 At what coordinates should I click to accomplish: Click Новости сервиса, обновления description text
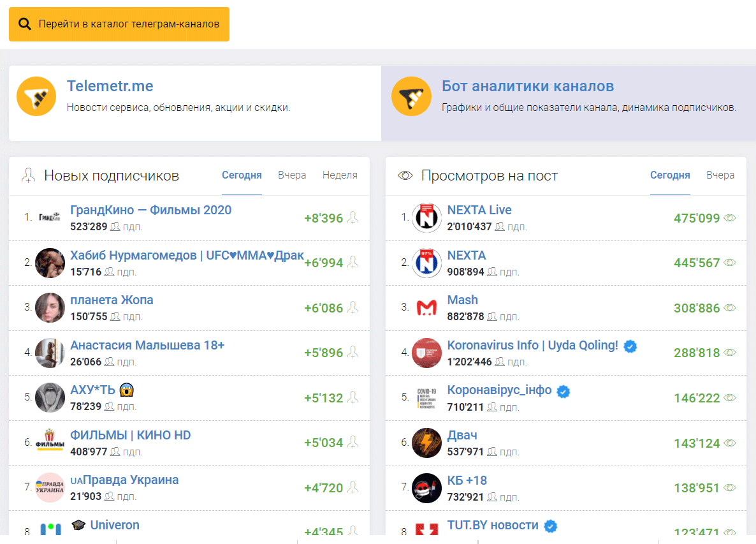click(x=178, y=108)
